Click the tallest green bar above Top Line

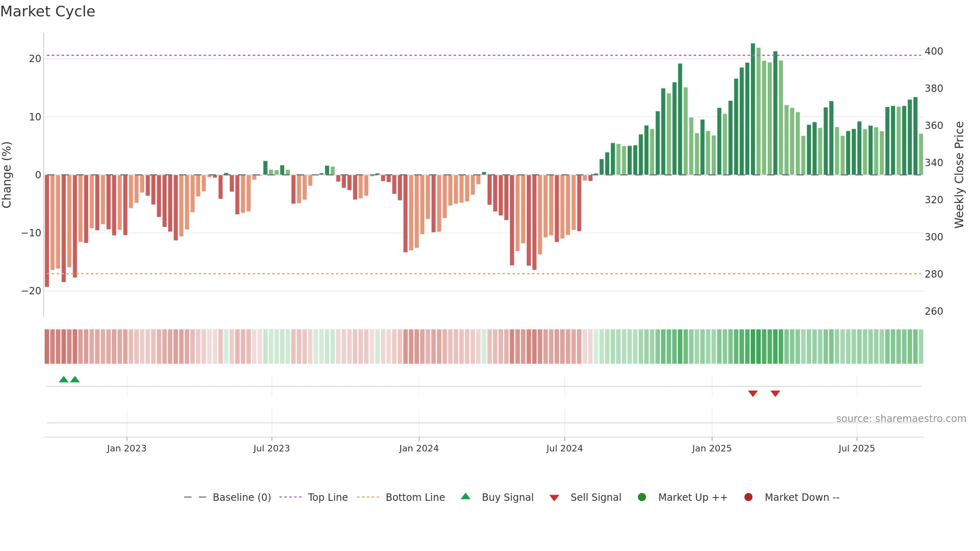[753, 109]
